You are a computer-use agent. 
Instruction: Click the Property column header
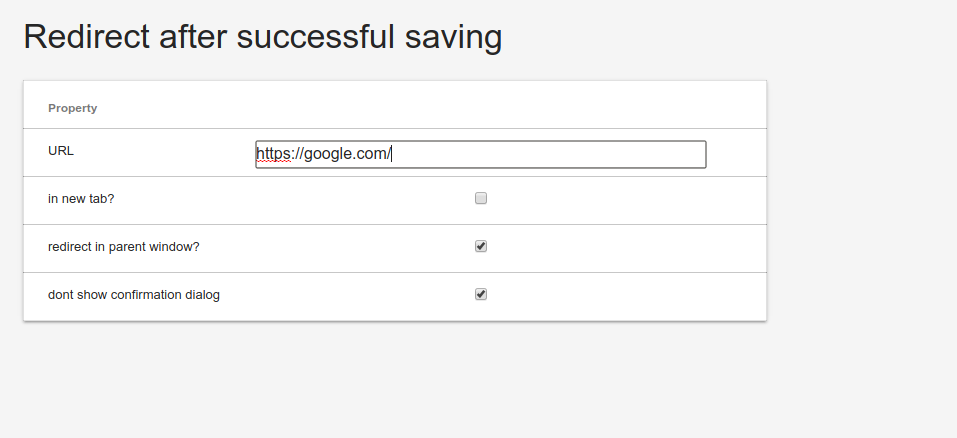[x=72, y=108]
